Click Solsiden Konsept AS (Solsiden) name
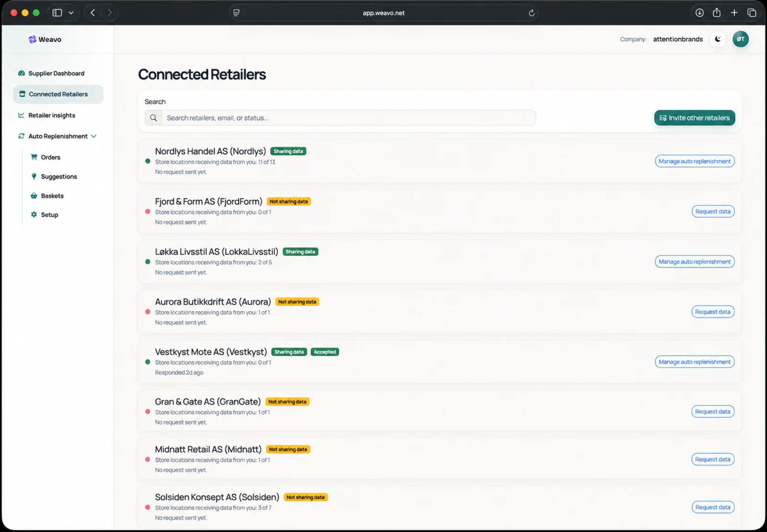This screenshot has width=767, height=532. 217,497
